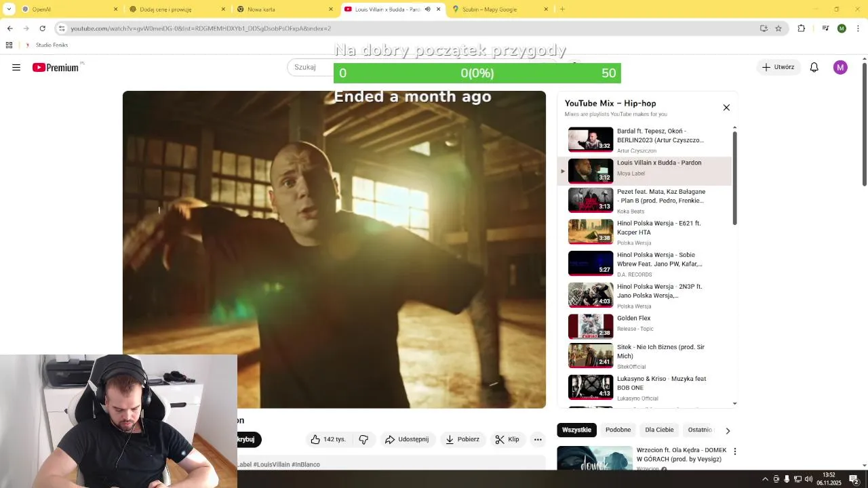Viewport: 868px width, 488px height.
Task: Click the #InBlanco hashtag
Action: pyautogui.click(x=306, y=464)
